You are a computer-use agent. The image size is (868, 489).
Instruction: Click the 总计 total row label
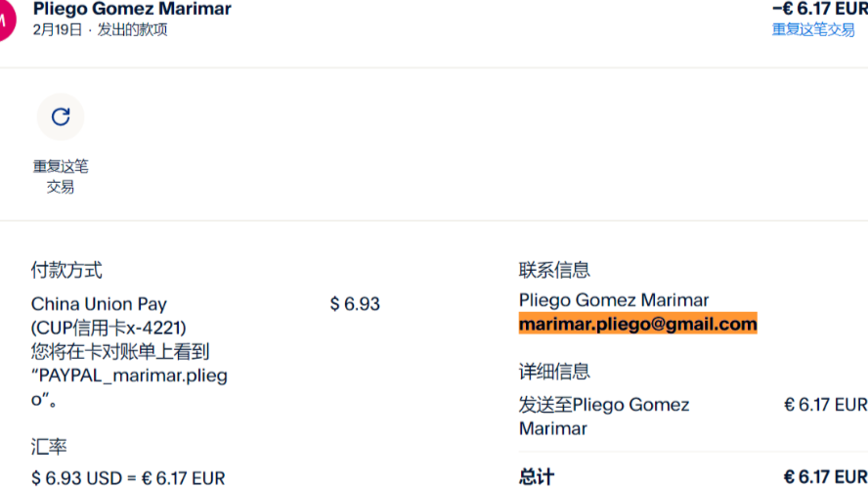click(x=537, y=477)
